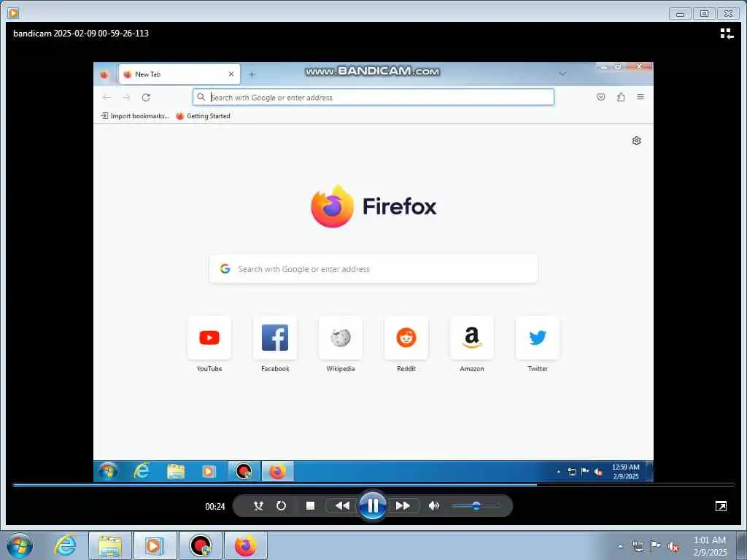Image resolution: width=747 pixels, height=560 pixels.
Task: Adjust the media player volume slider
Action: click(x=476, y=506)
